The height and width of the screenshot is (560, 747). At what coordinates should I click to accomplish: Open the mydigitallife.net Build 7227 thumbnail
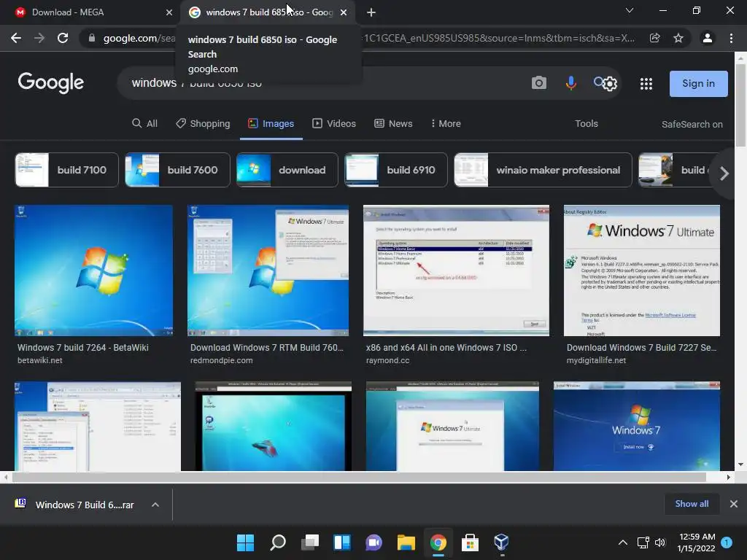642,271
